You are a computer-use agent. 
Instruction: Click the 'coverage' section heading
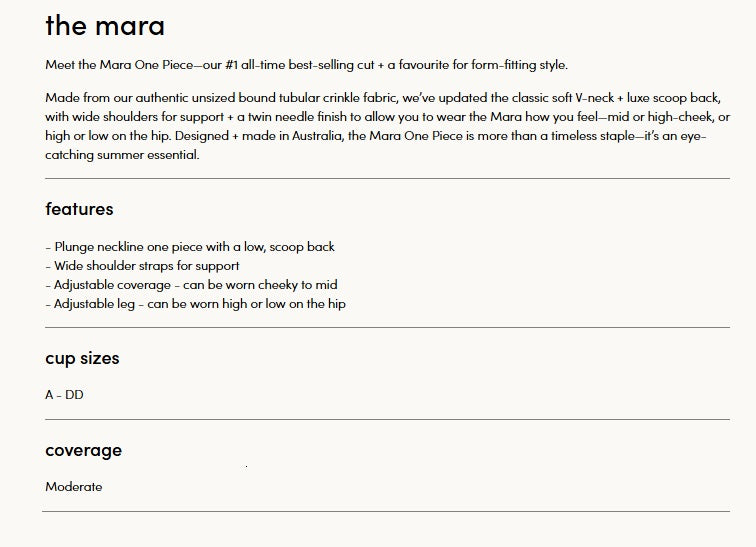[83, 451]
